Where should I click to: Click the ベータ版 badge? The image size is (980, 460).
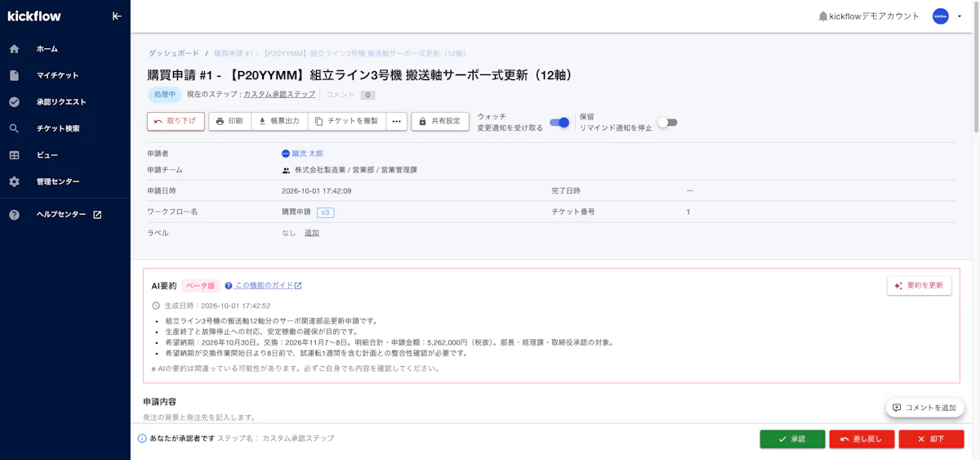[x=200, y=286]
